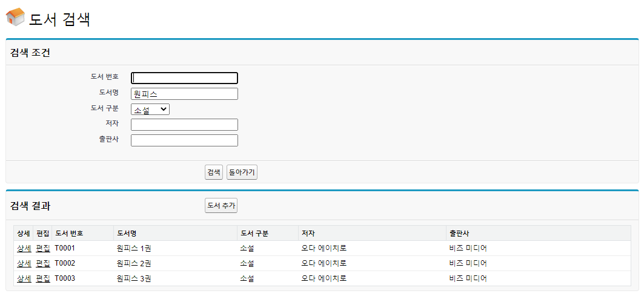Click the 출판사 field label

click(109, 139)
